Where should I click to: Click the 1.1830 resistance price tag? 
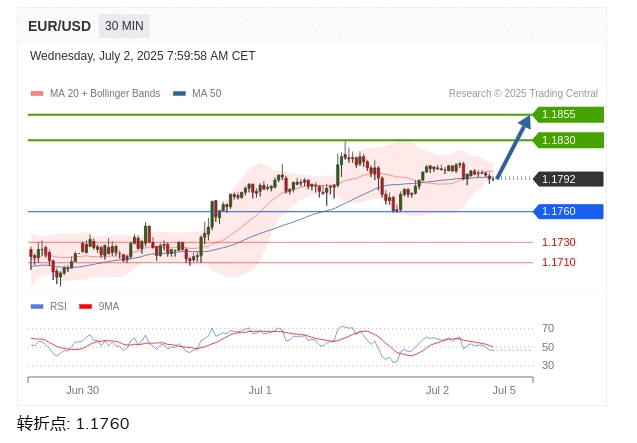click(568, 140)
